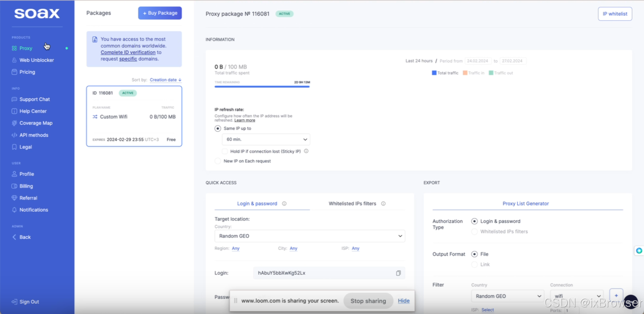Screen dimensions: 644x314
Task: Click the Buy Package button
Action: [160, 13]
